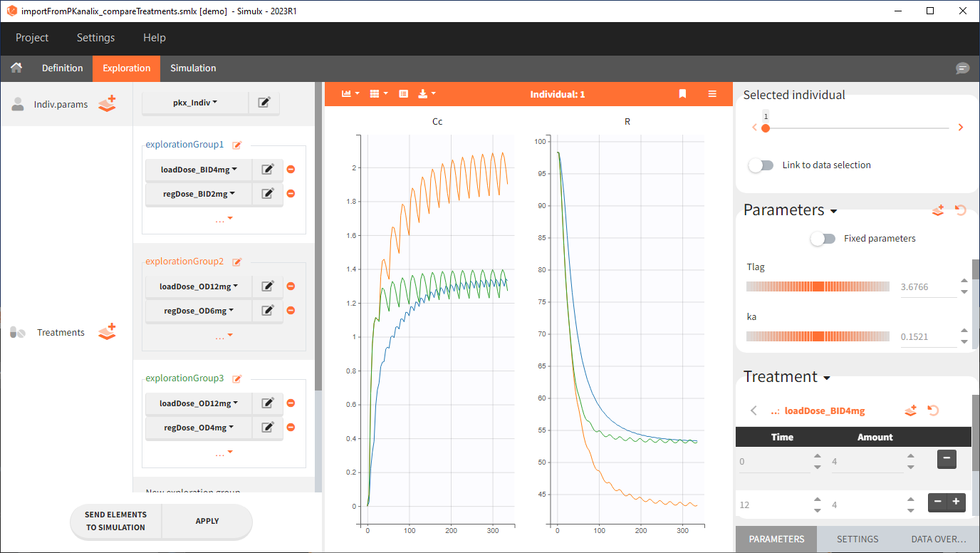
Task: Open plot type dropdown in plot toolbar
Action: 350,94
